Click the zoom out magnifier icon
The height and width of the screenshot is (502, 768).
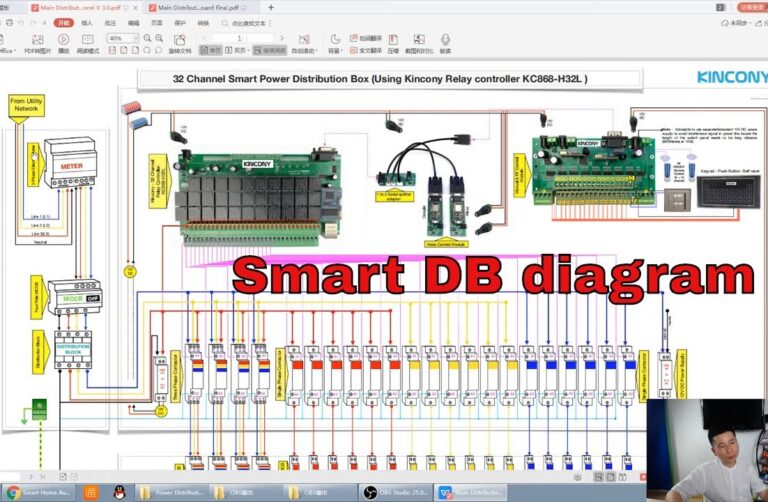pos(147,38)
